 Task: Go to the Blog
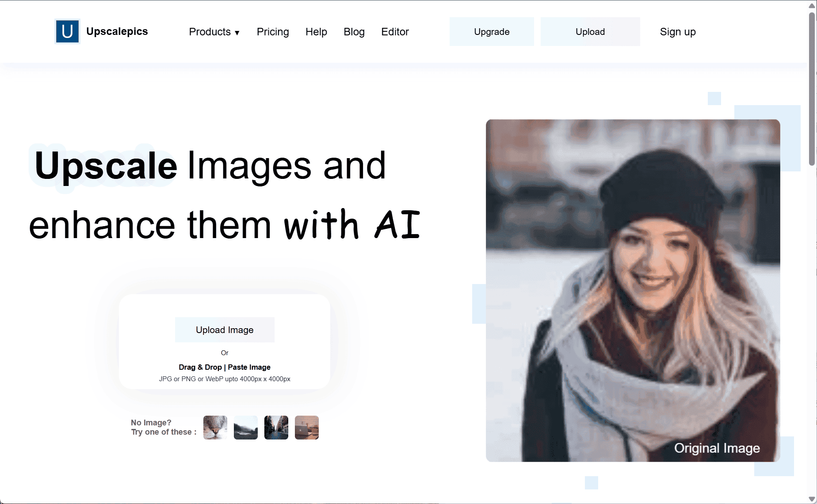(354, 32)
